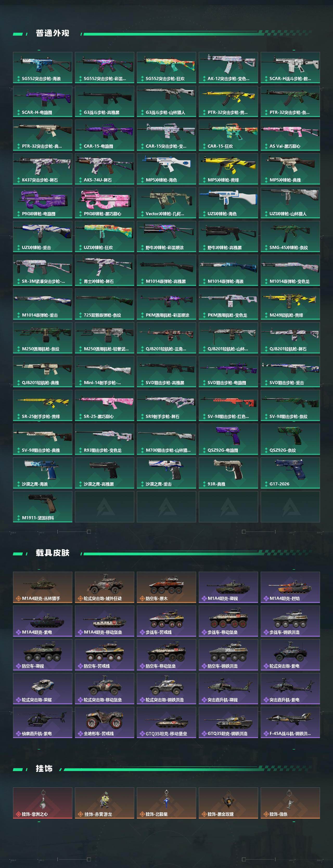Select the SVD狙击步枪-电路图 skin
Image resolution: width=333 pixels, height=868 pixels.
[x=228, y=372]
